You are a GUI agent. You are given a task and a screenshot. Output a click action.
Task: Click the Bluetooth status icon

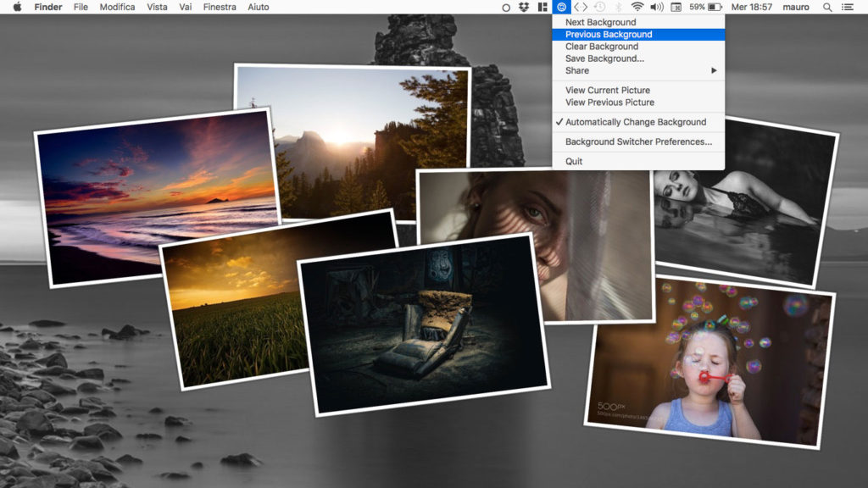point(619,7)
